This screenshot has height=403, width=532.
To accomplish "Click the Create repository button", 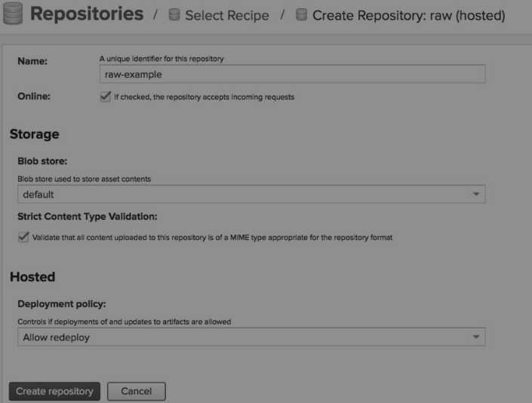I will click(x=54, y=391).
